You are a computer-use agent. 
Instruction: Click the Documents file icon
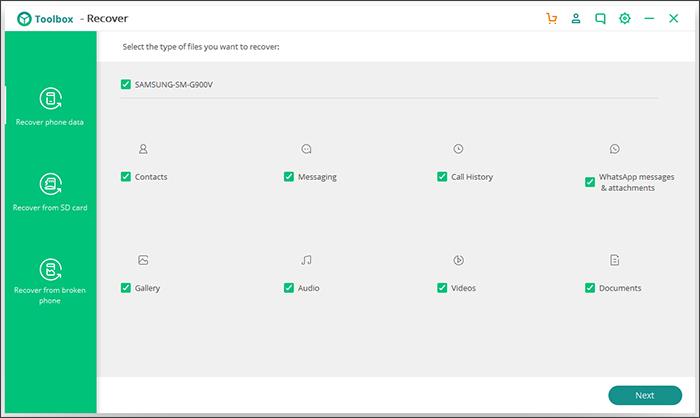[615, 260]
